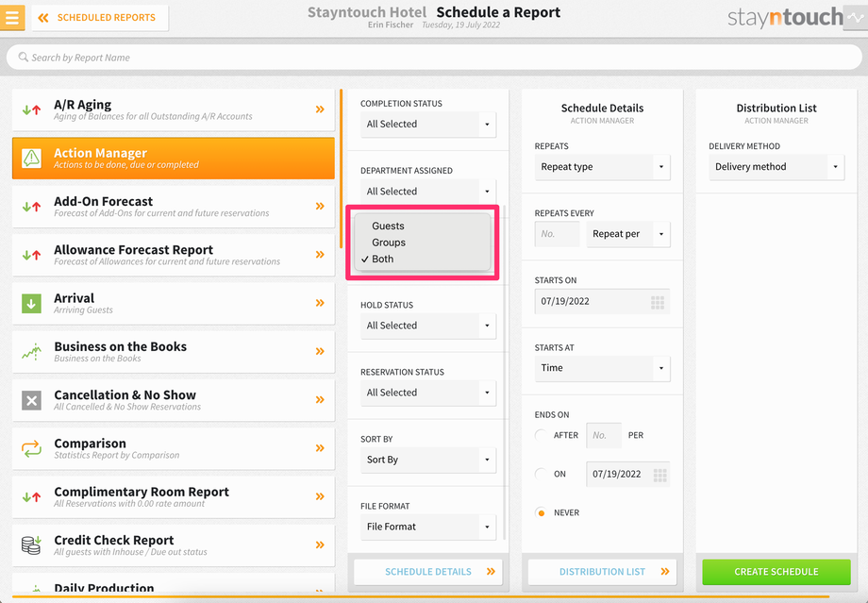Viewport: 868px width, 603px height.
Task: Open the Hold Status dropdown
Action: [x=428, y=326]
